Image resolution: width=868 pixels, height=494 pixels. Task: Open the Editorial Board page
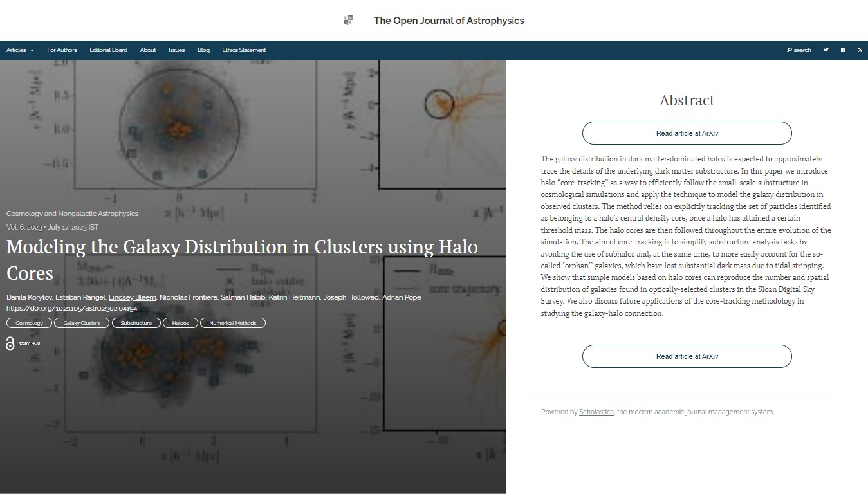pos(108,50)
